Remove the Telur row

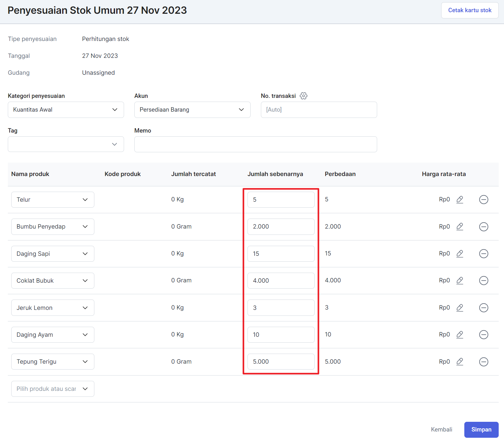click(x=484, y=199)
